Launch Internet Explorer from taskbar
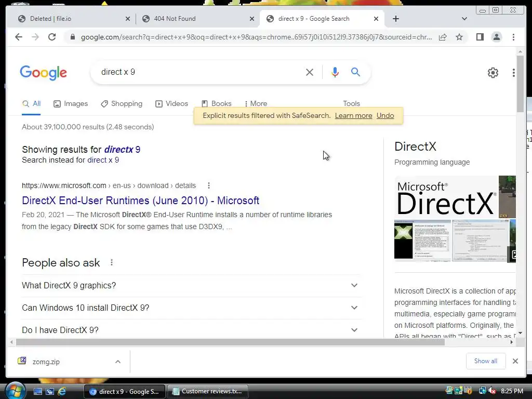The width and height of the screenshot is (532, 399). [x=62, y=392]
